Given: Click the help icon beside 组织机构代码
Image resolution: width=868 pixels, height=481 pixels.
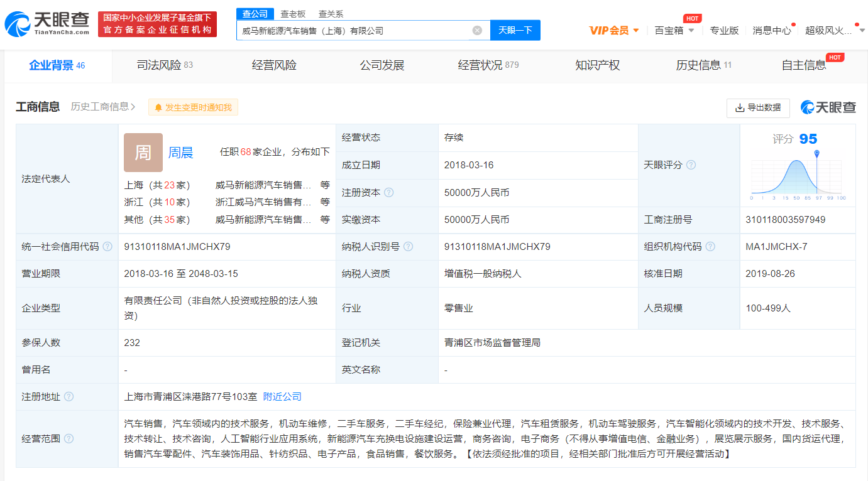Looking at the screenshot, I should pyautogui.click(x=710, y=247).
